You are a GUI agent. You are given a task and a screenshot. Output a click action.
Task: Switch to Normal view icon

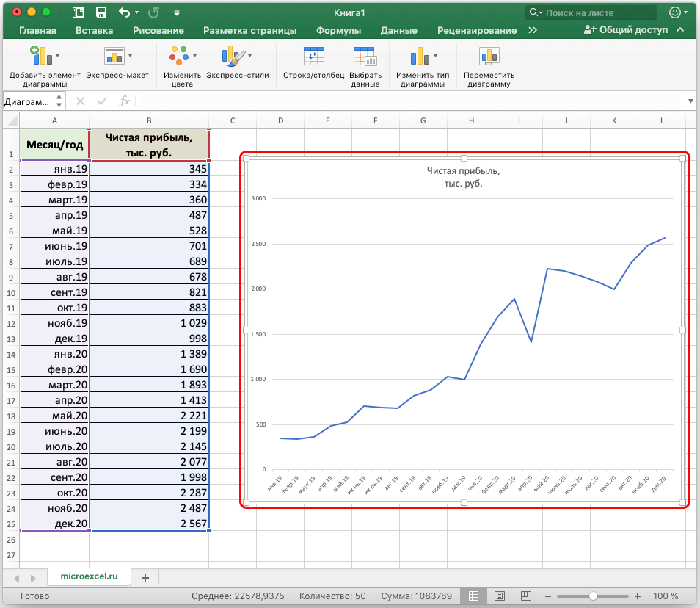point(474,596)
